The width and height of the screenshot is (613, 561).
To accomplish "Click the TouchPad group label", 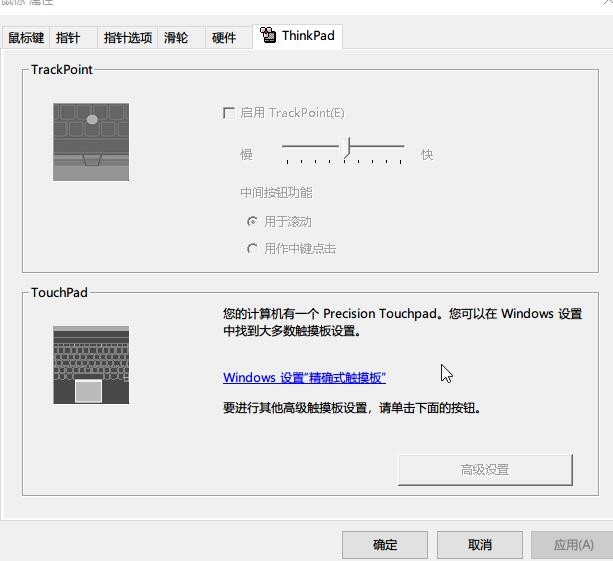I will 59,292.
